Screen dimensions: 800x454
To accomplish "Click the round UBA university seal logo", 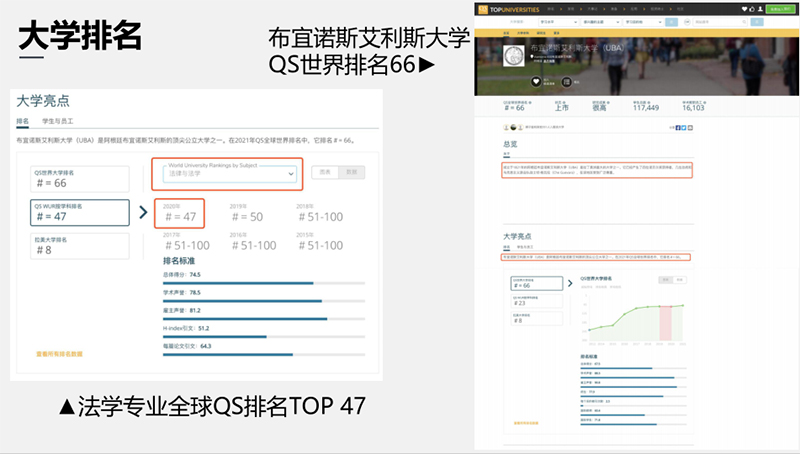I will pos(514,56).
